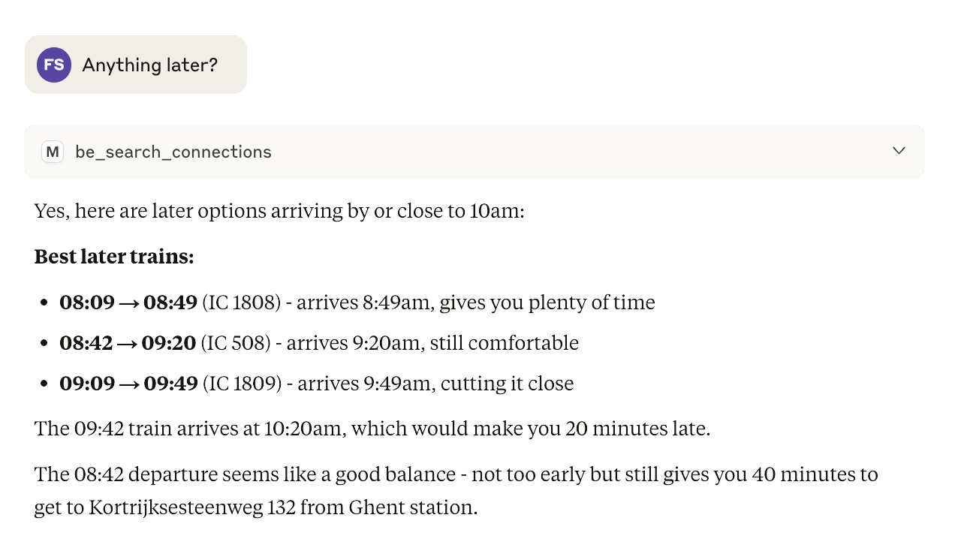Select the '08:42 → 09:20' train option
This screenshot has height=560, width=958.
pyautogui.click(x=126, y=342)
